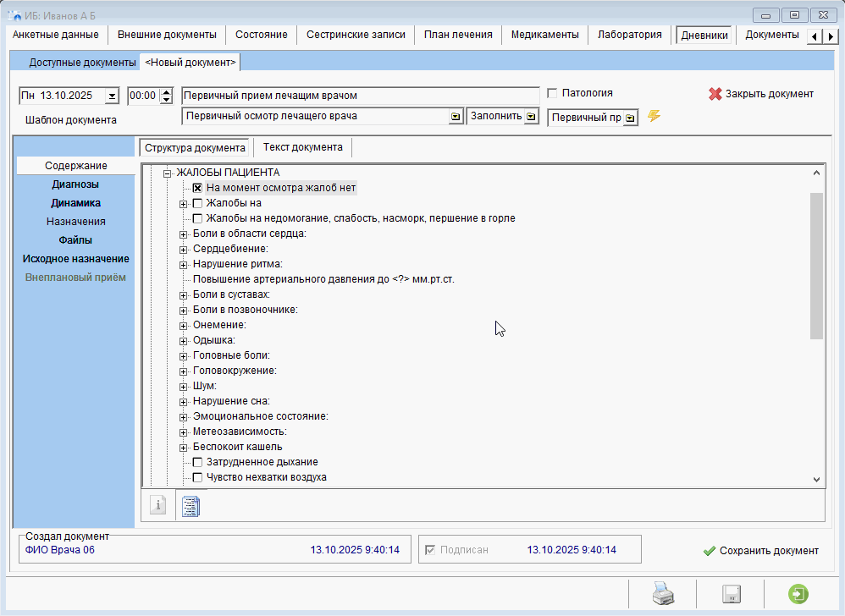Expand the 'Боли в области сердца' node

click(184, 234)
